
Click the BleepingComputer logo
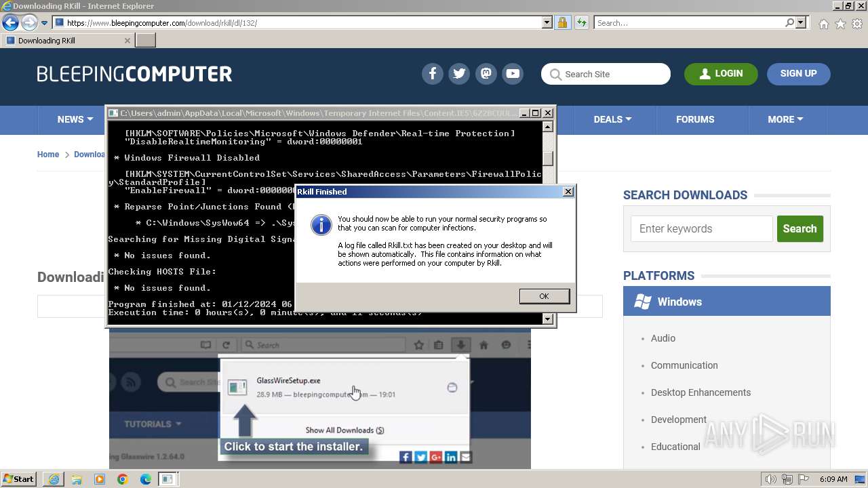134,74
